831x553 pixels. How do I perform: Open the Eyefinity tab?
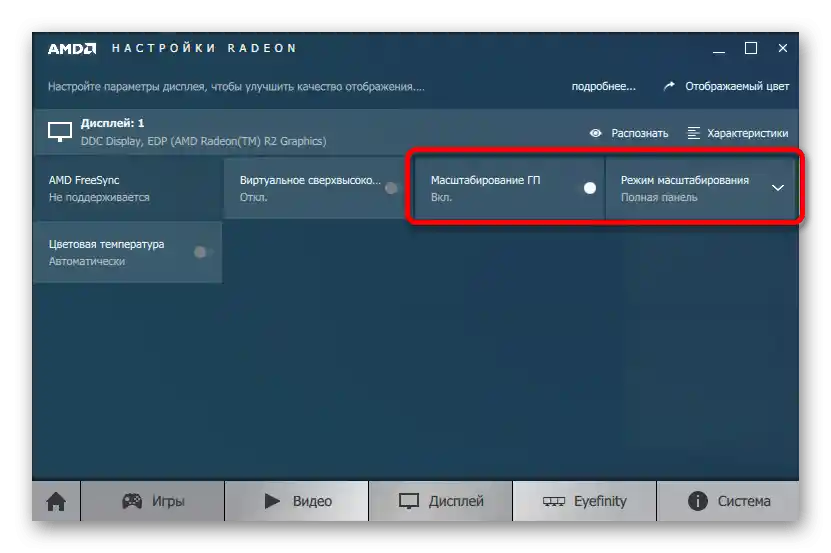tap(585, 501)
